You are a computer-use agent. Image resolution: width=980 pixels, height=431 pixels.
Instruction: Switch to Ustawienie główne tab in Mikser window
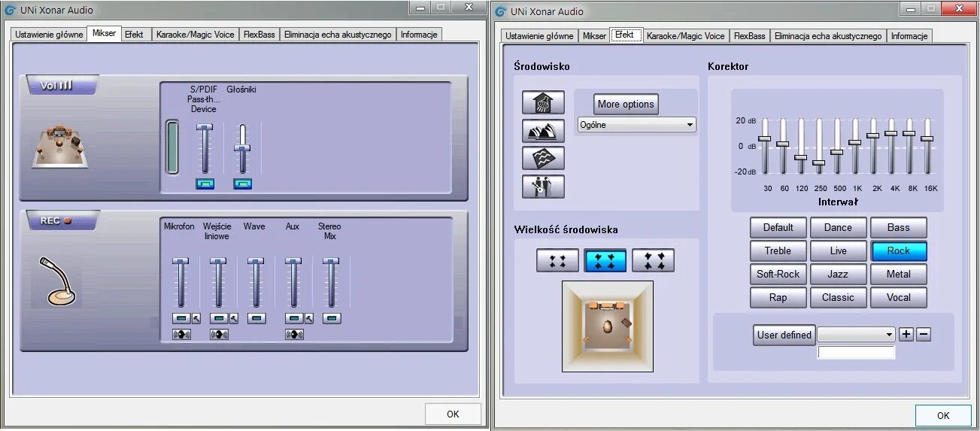point(49,35)
